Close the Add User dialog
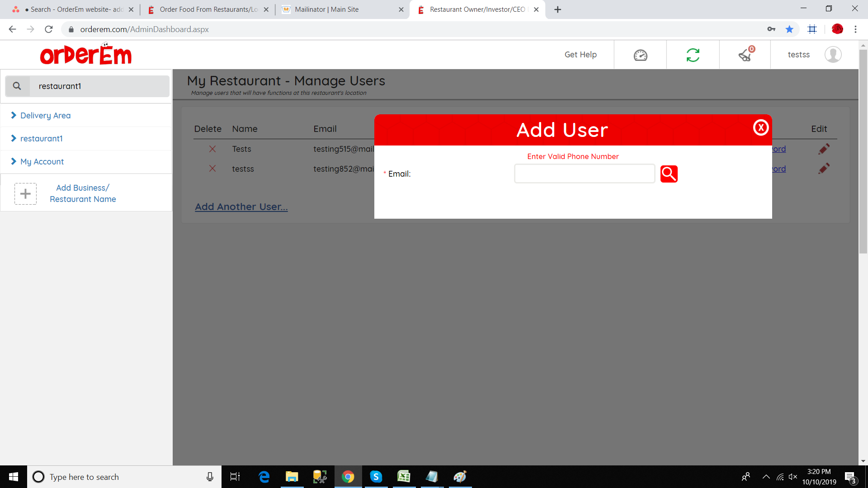Image resolution: width=868 pixels, height=488 pixels. coord(761,128)
